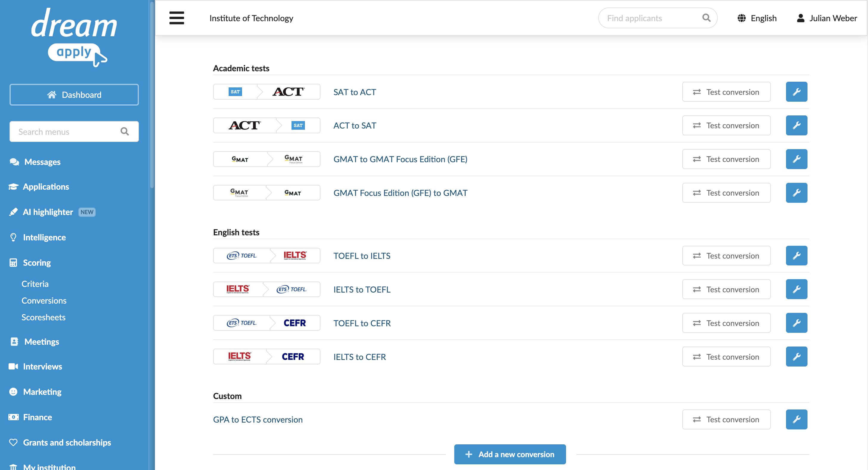Screen dimensions: 868x470
Task: Test conversion for TOEFL to IELTS
Action: (x=726, y=256)
